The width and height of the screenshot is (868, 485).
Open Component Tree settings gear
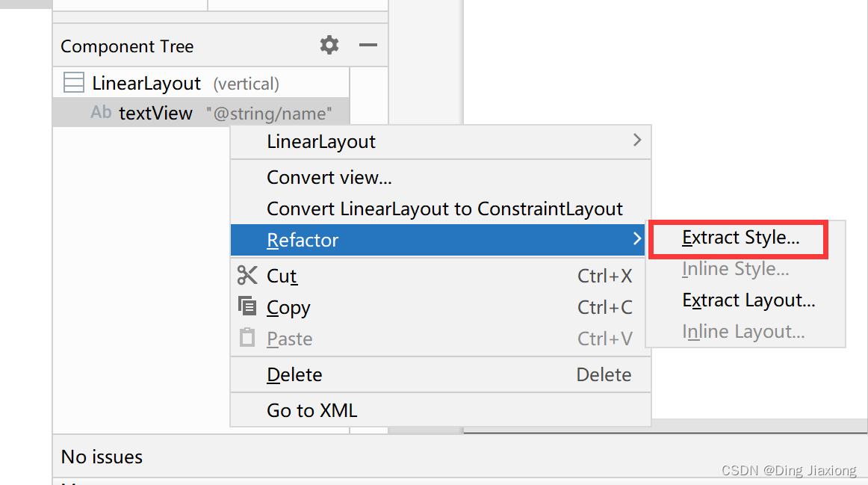tap(329, 45)
